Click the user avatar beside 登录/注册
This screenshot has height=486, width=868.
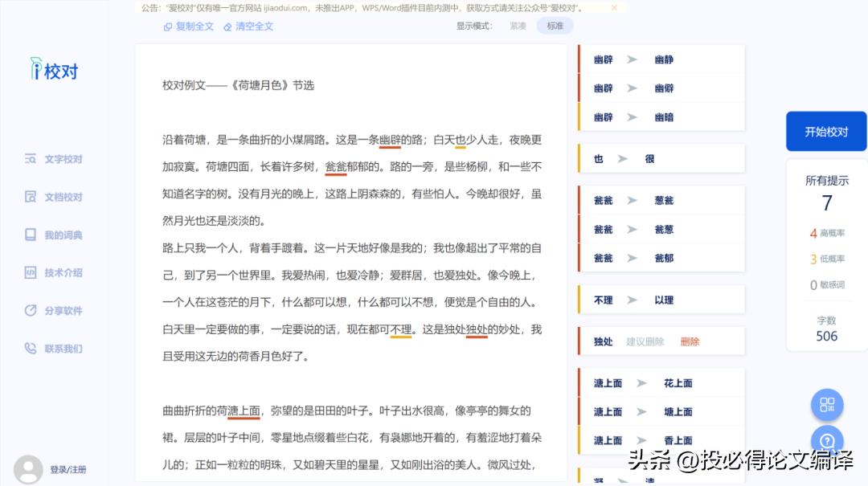point(27,468)
